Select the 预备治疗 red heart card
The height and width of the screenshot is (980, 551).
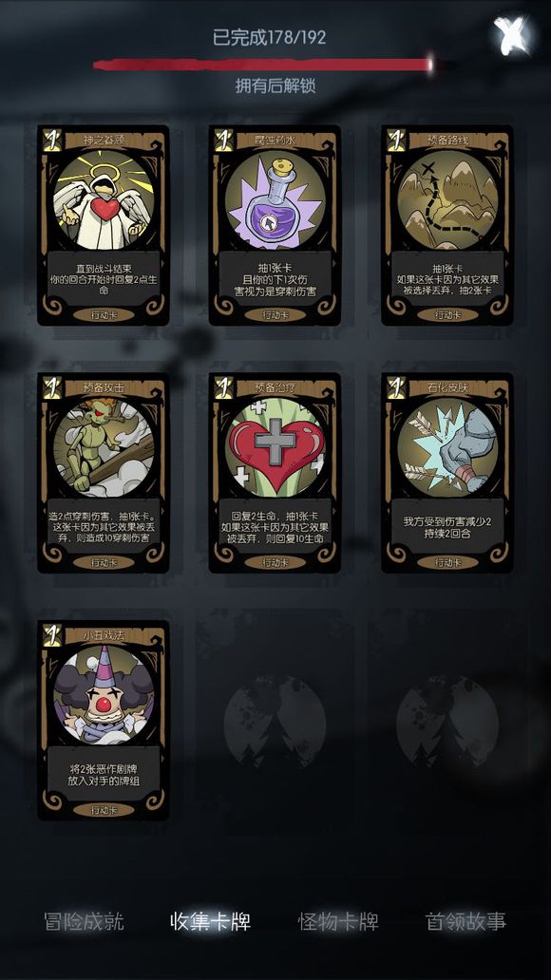[275, 473]
